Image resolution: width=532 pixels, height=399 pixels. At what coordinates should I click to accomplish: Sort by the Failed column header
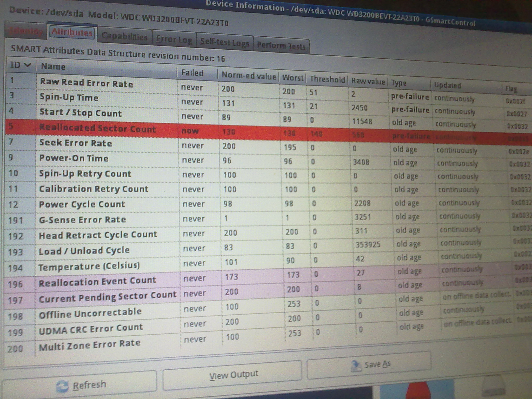point(192,73)
